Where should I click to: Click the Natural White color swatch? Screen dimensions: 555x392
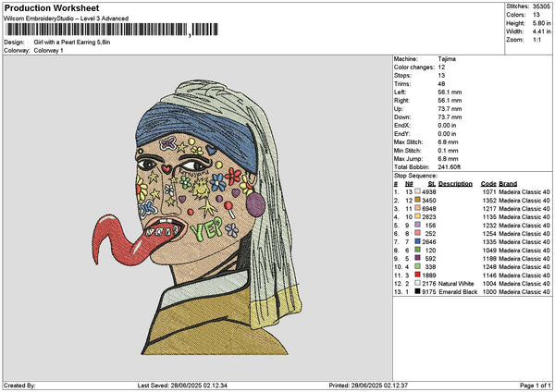(418, 284)
